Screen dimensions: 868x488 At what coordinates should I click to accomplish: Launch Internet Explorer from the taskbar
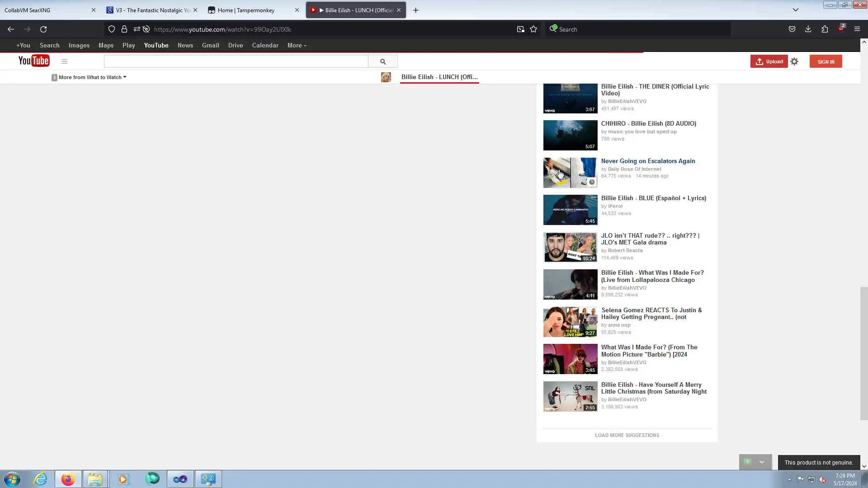click(41, 479)
